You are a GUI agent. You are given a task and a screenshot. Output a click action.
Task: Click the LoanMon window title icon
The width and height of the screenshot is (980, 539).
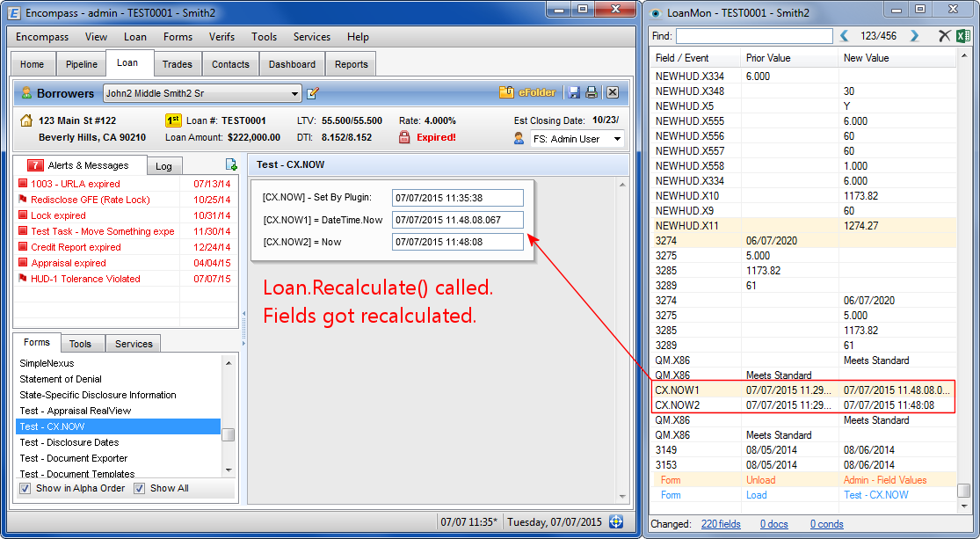click(x=656, y=13)
